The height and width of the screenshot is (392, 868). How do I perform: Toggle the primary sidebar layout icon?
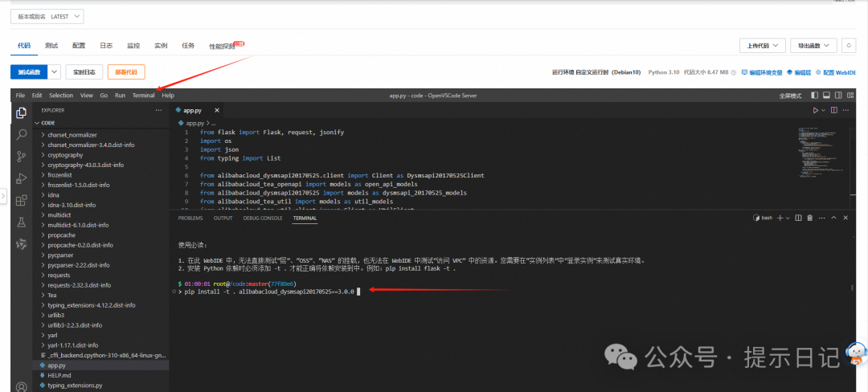point(815,96)
